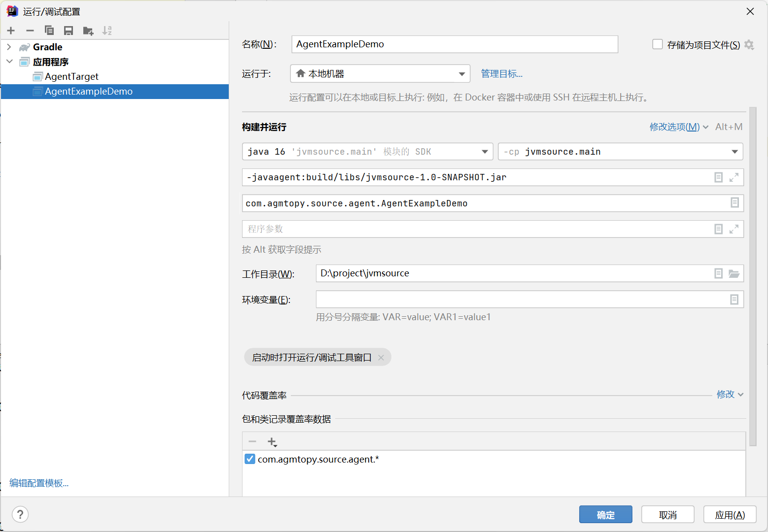Image resolution: width=768 pixels, height=532 pixels.
Task: Open the -cp jvmsource.main classpath dropdown
Action: click(x=734, y=152)
